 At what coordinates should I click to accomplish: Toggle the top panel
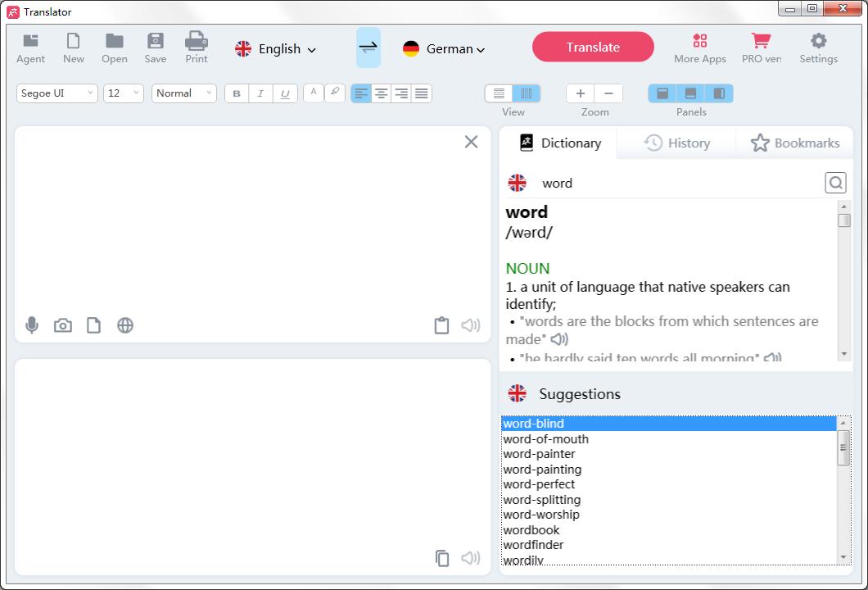coord(662,93)
